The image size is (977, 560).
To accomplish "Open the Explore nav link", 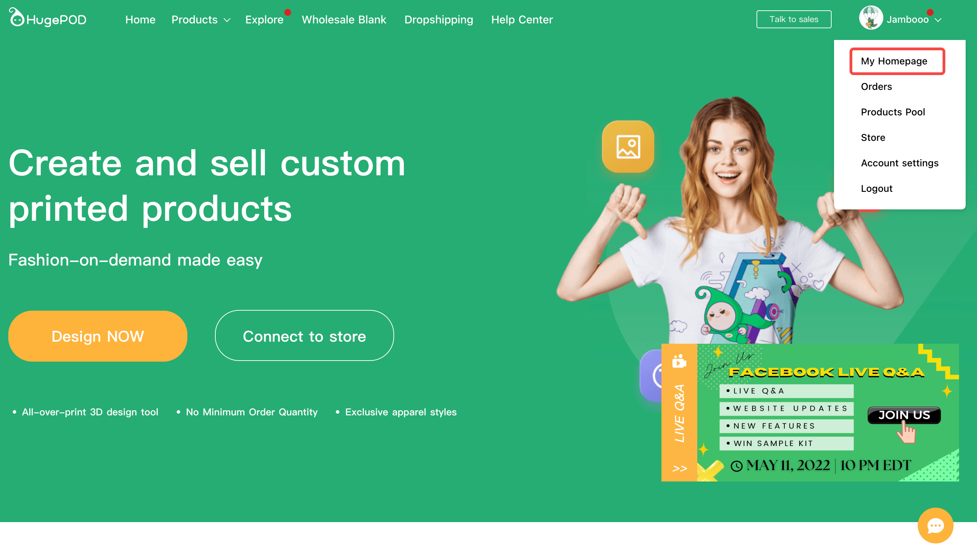I will click(x=264, y=20).
